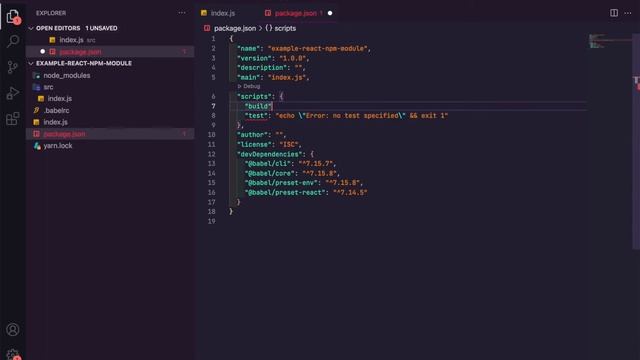The image size is (640, 360).
Task: Open the Extensions view
Action: tap(13, 119)
